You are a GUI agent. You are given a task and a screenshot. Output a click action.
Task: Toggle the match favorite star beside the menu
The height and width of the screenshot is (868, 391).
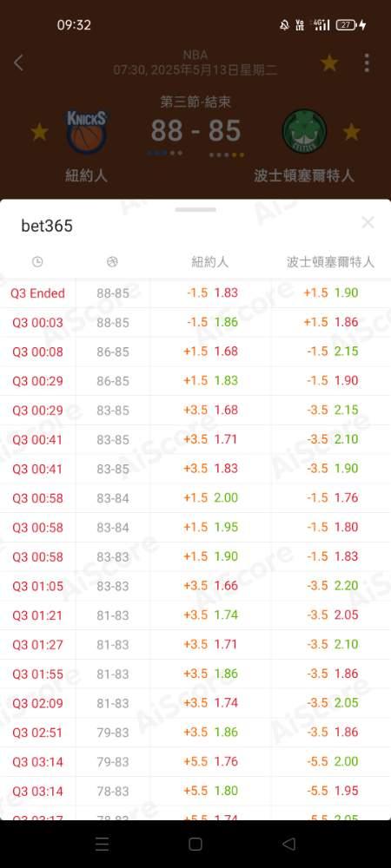point(329,63)
